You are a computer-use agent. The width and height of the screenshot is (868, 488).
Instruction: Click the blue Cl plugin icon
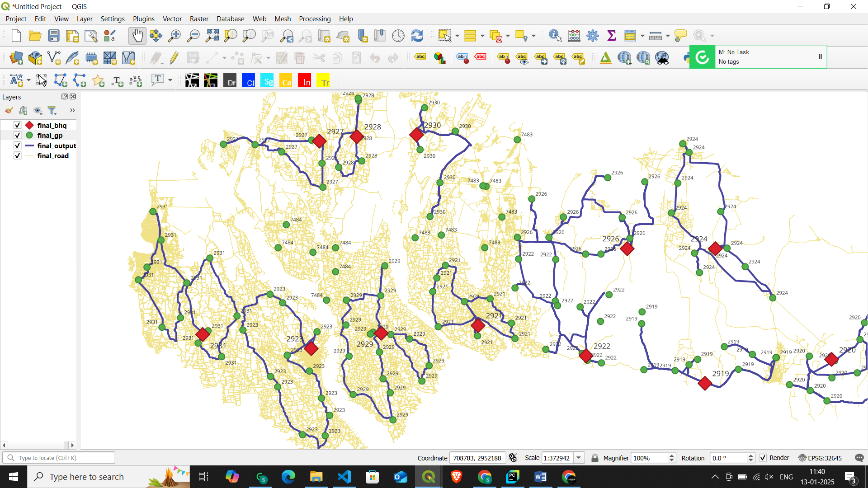coord(249,80)
